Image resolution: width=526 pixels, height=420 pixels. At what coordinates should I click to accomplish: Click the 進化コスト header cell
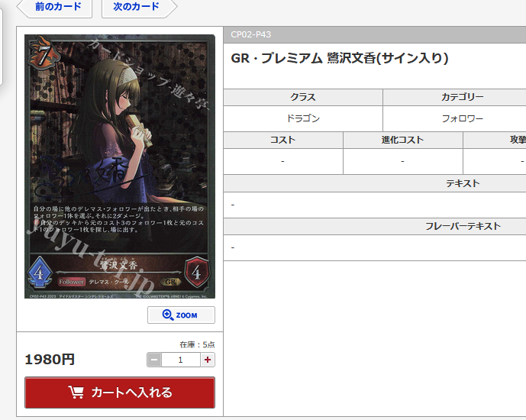402,140
